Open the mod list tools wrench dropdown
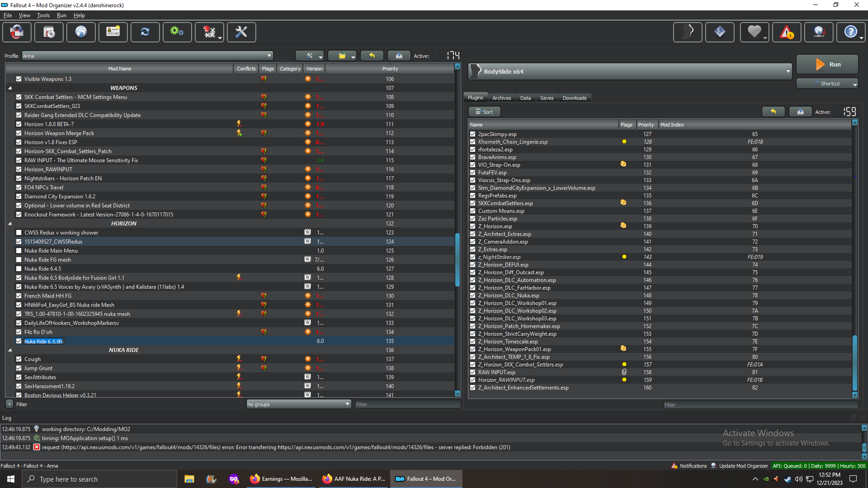This screenshot has height=488, width=868. click(310, 56)
